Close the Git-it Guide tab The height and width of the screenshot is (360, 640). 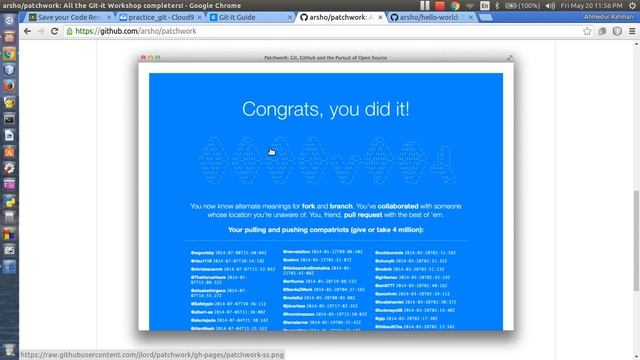point(290,18)
